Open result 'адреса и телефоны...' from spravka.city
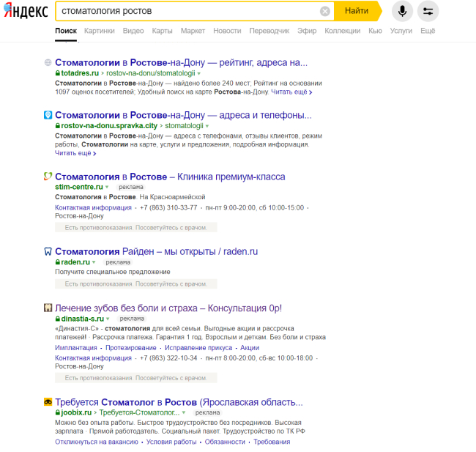 click(x=183, y=115)
